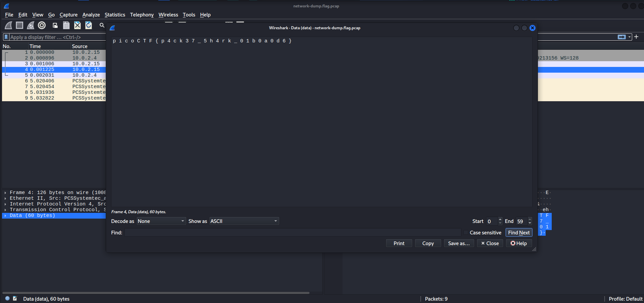Click the picoCTF flag text in dialog

pos(202,41)
